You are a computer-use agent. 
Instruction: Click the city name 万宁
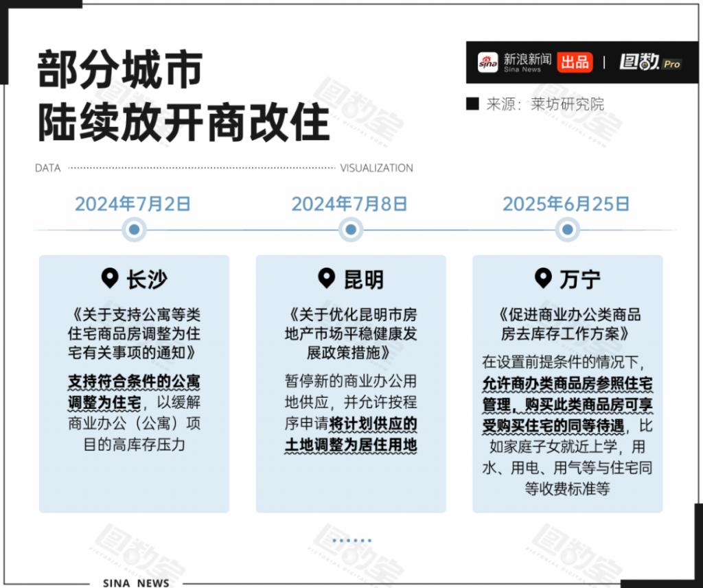(x=579, y=279)
